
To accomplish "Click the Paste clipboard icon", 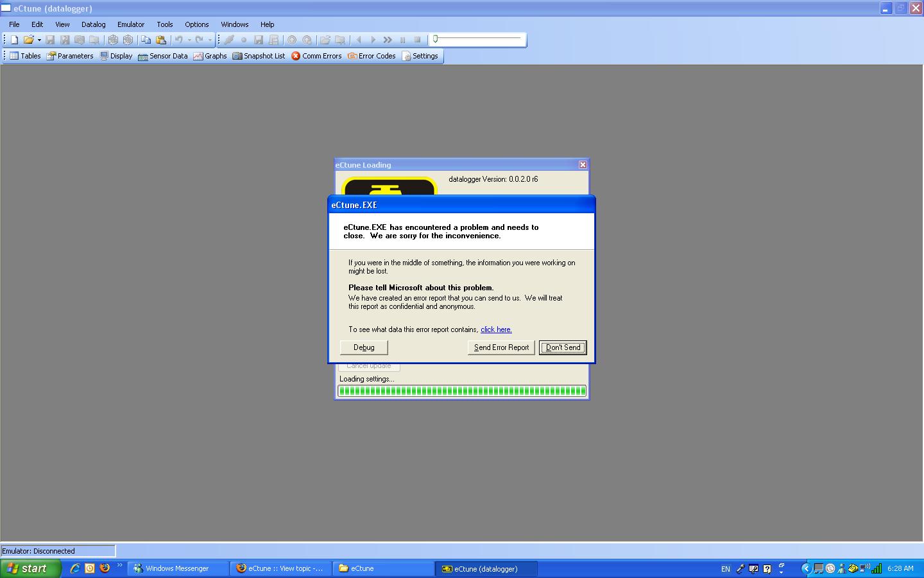I will click(161, 40).
